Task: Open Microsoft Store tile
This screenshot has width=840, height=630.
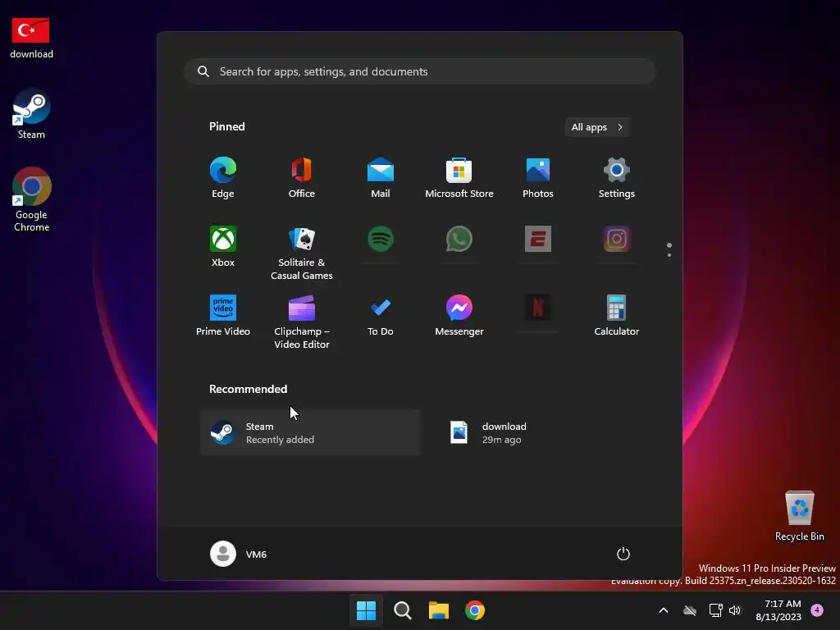Action: click(459, 178)
